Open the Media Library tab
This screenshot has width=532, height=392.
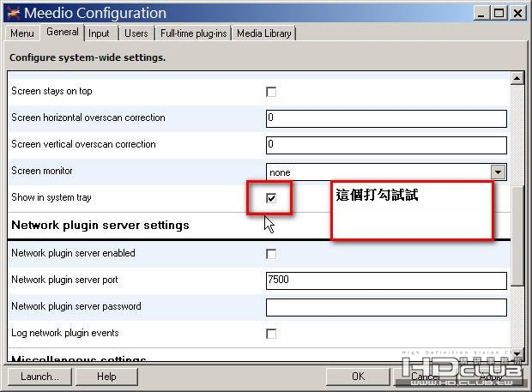(264, 33)
